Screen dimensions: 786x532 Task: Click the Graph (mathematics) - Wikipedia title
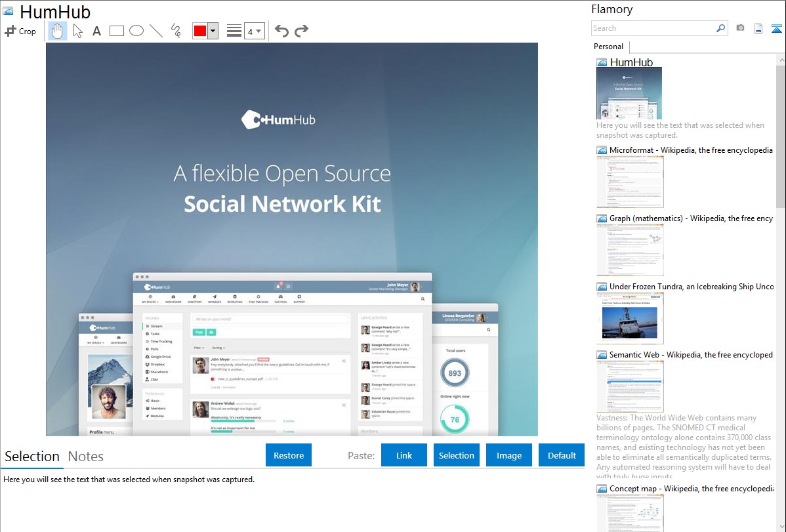691,218
